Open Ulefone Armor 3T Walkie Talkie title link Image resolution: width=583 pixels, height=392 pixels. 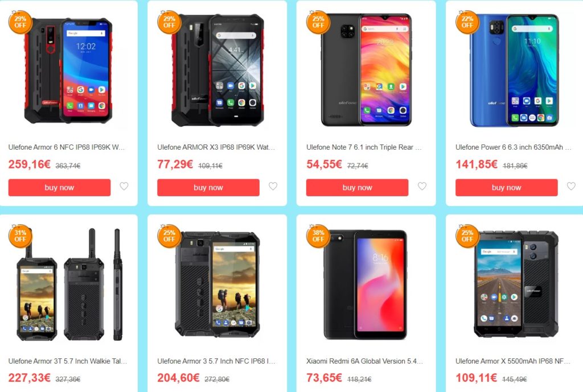pos(68,361)
